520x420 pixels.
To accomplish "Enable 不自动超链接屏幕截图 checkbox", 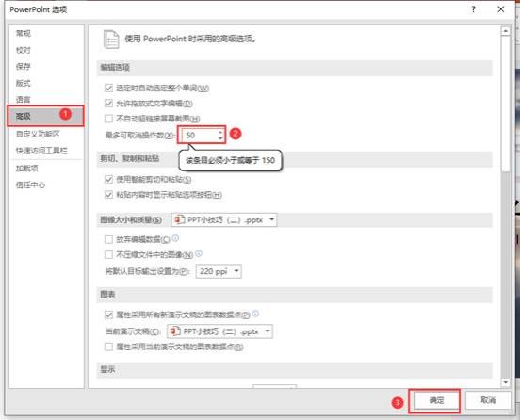I will pyautogui.click(x=108, y=119).
